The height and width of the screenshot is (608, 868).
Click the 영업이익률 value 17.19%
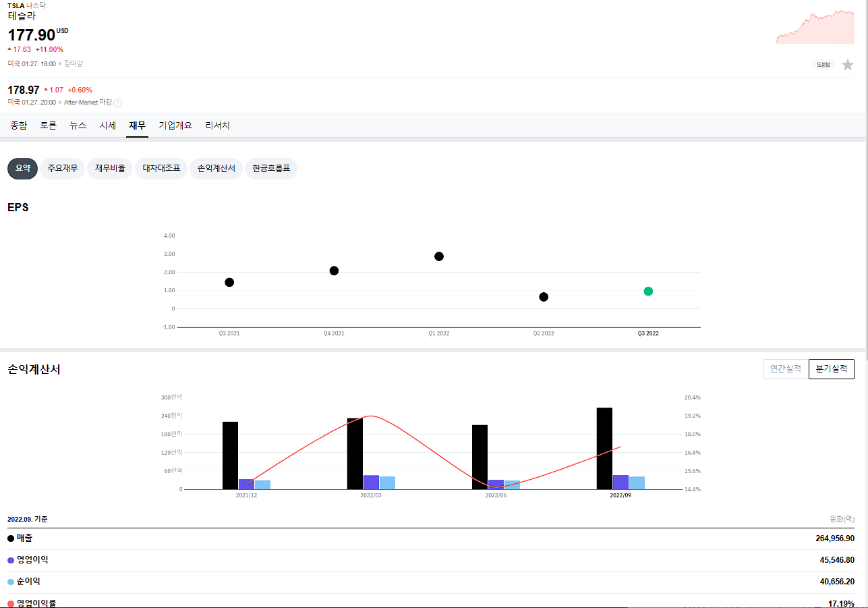coord(842,603)
